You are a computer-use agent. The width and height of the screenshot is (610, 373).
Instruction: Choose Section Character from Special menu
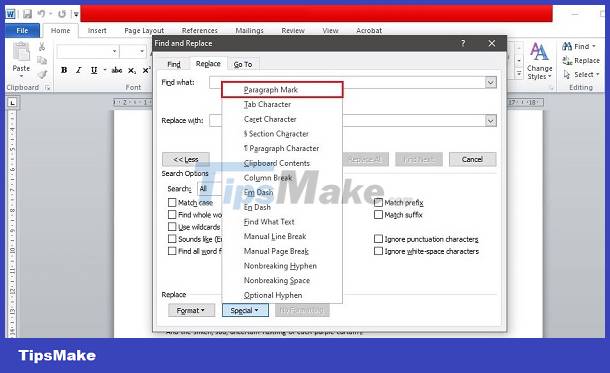point(282,134)
